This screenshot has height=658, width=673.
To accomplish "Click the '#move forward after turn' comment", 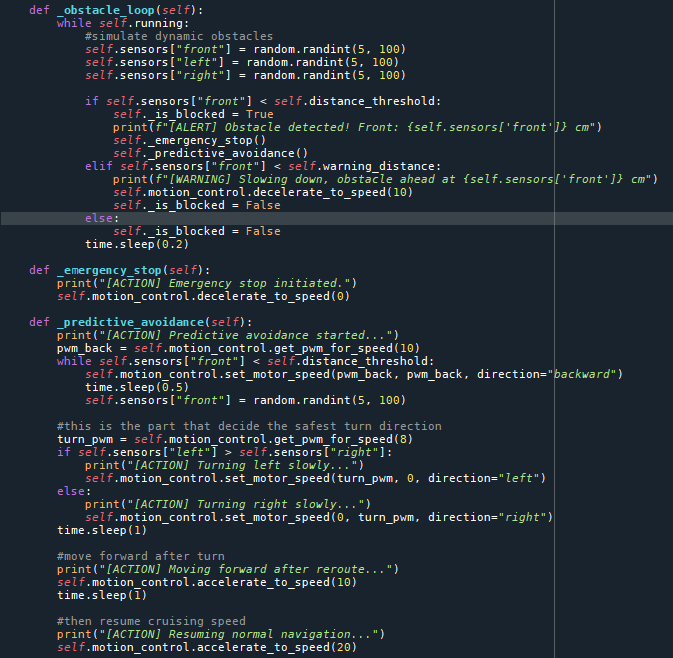I will [x=140, y=556].
